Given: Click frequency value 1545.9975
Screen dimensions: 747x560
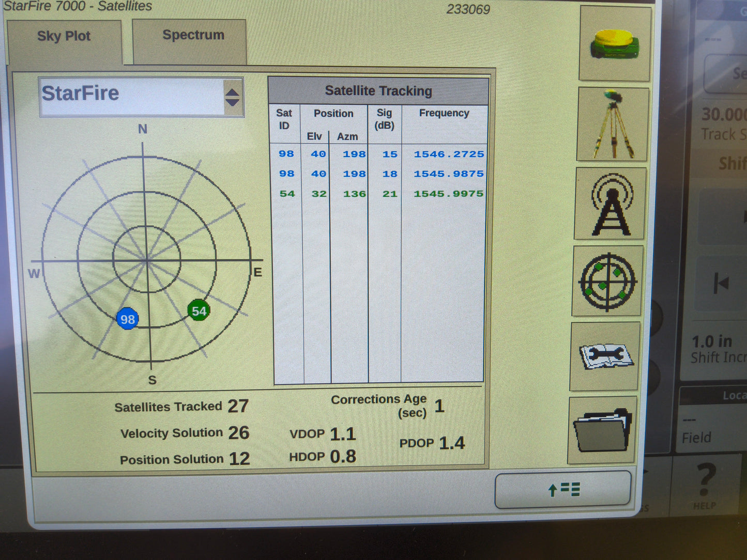Looking at the screenshot, I should point(448,194).
